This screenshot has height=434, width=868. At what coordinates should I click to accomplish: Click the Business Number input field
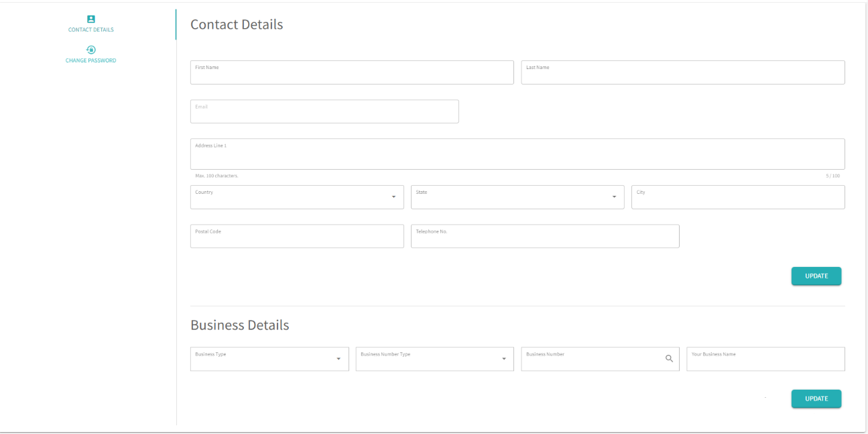click(x=590, y=360)
